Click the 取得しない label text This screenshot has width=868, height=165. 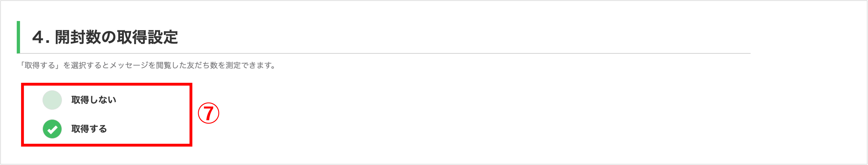(94, 100)
